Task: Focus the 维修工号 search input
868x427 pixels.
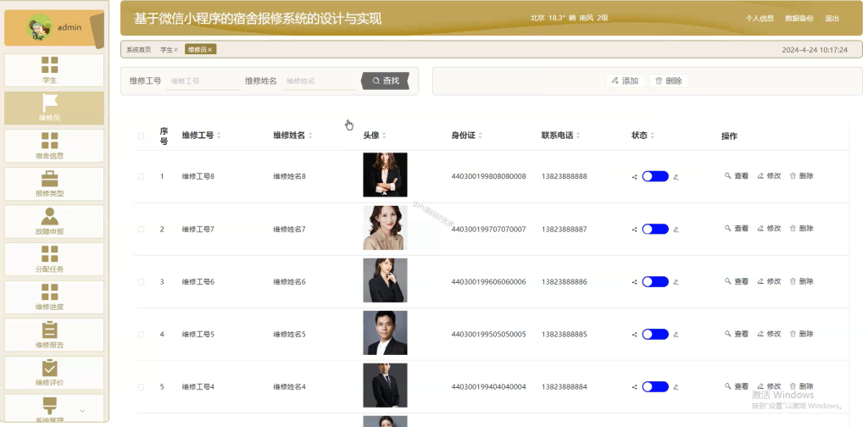Action: (x=203, y=80)
